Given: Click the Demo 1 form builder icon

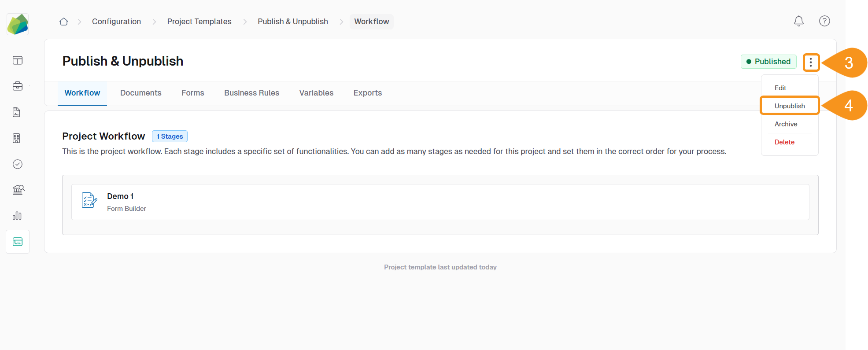Looking at the screenshot, I should [89, 201].
